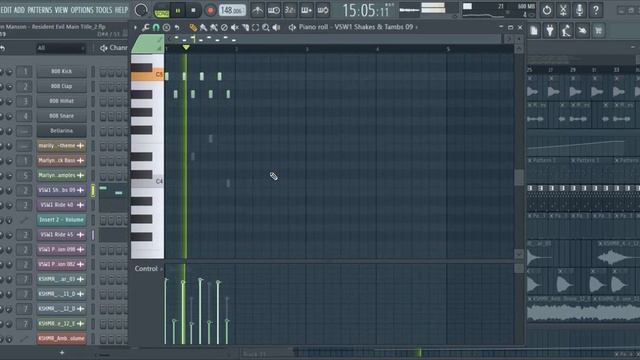Click the restart-style circular arrow icon at top right

pyautogui.click(x=547, y=10)
